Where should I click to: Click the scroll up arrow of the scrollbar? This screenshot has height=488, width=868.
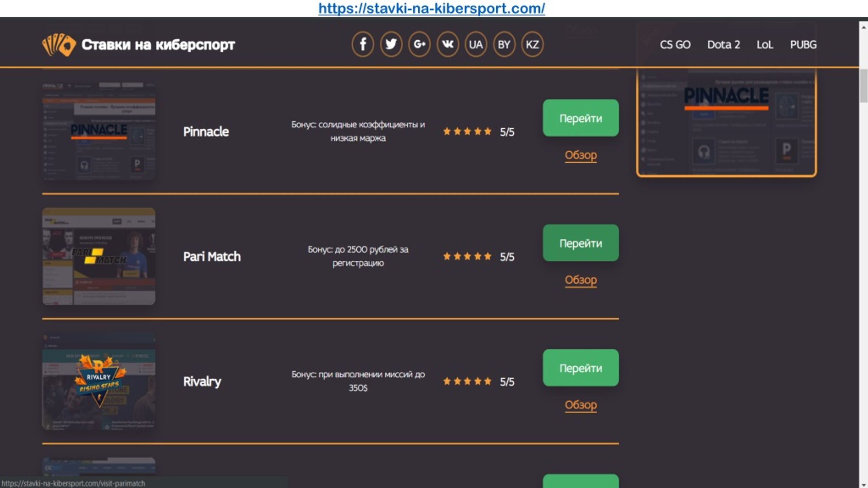coord(864,27)
